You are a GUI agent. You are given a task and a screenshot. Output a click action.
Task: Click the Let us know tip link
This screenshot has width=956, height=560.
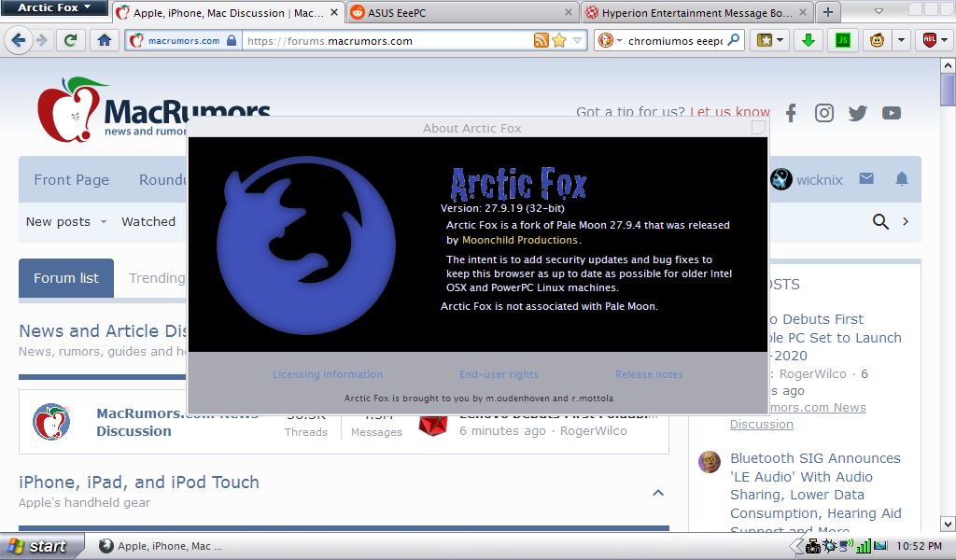730,111
